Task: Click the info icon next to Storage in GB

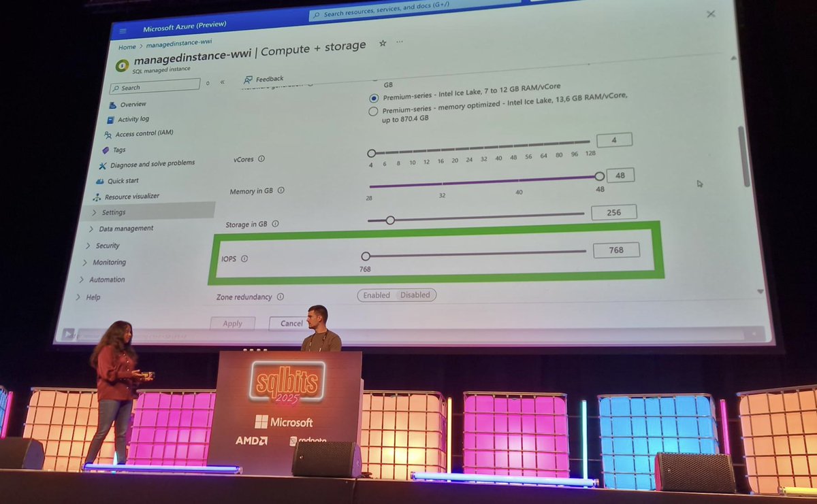Action: pyautogui.click(x=276, y=224)
